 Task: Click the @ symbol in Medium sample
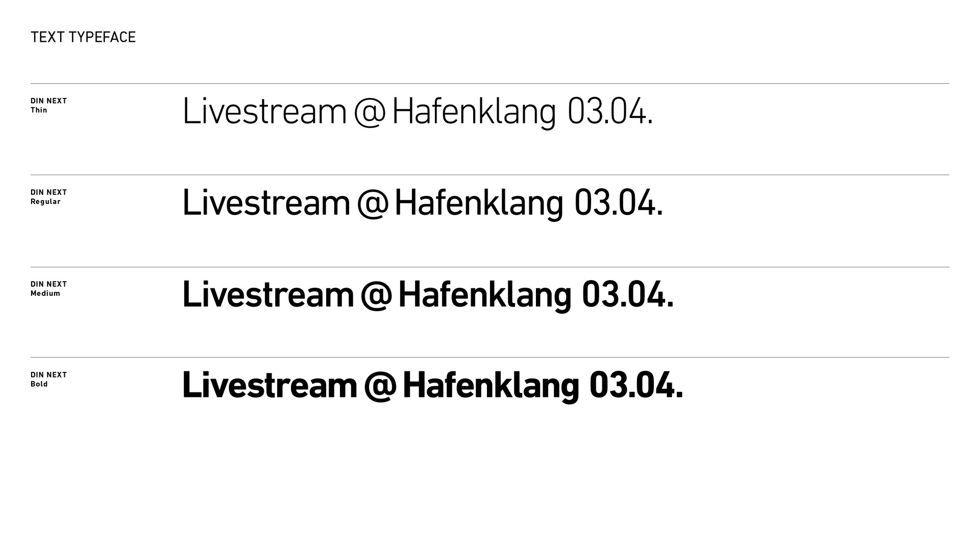pyautogui.click(x=376, y=295)
